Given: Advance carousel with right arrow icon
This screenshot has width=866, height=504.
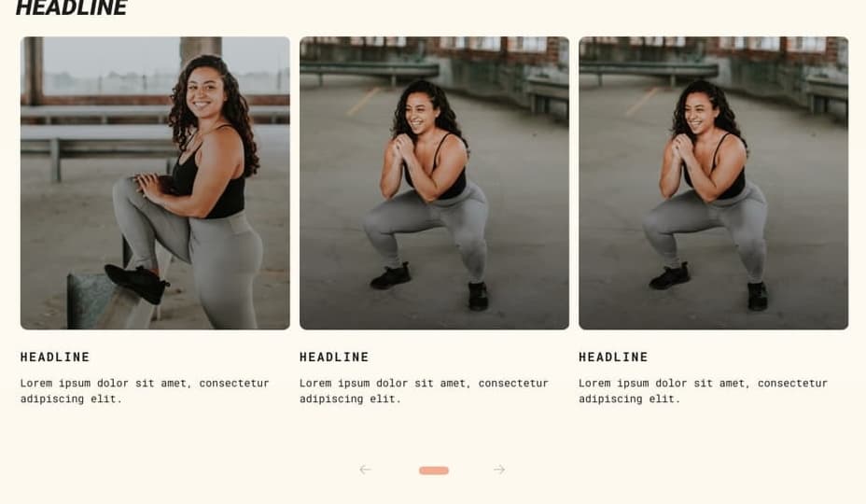Looking at the screenshot, I should tap(499, 469).
